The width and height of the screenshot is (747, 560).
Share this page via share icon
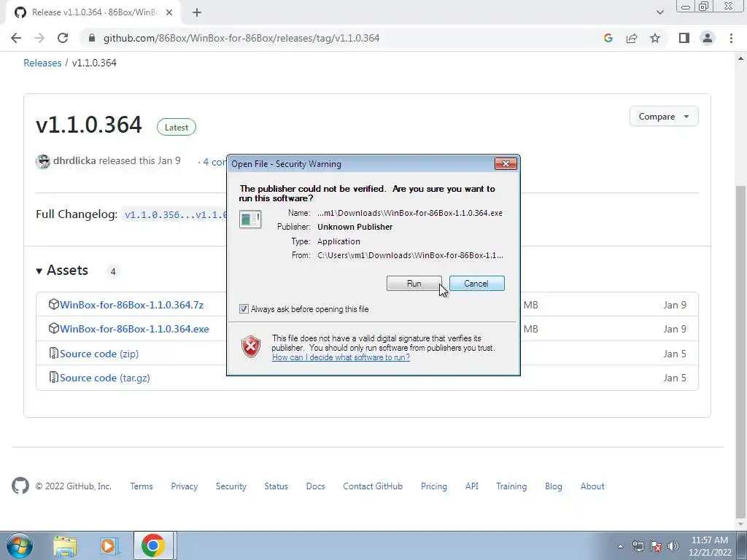(632, 38)
